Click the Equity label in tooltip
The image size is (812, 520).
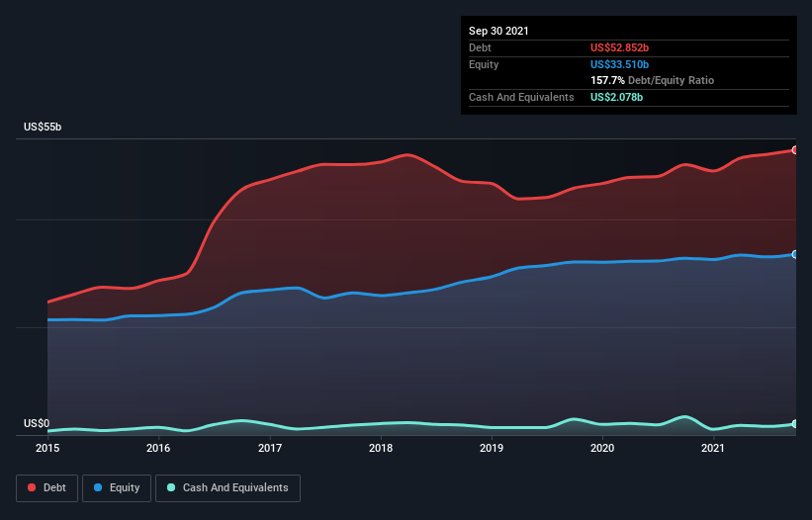click(x=484, y=64)
